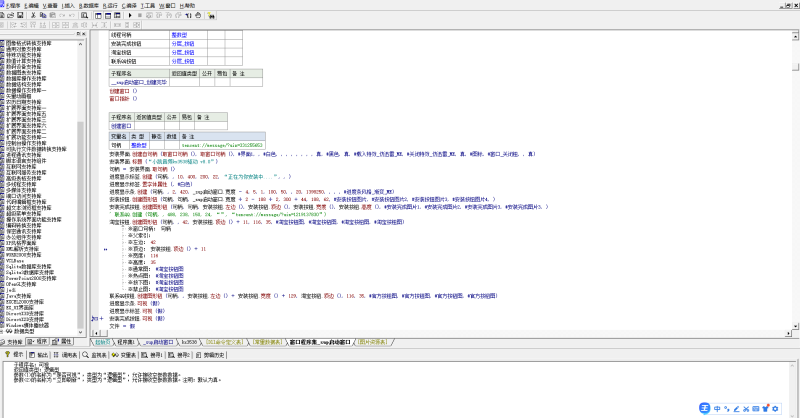Screen dimensions: 800x418
Task: Open the input method settings gear
Action: pyautogui.click(x=775, y=408)
